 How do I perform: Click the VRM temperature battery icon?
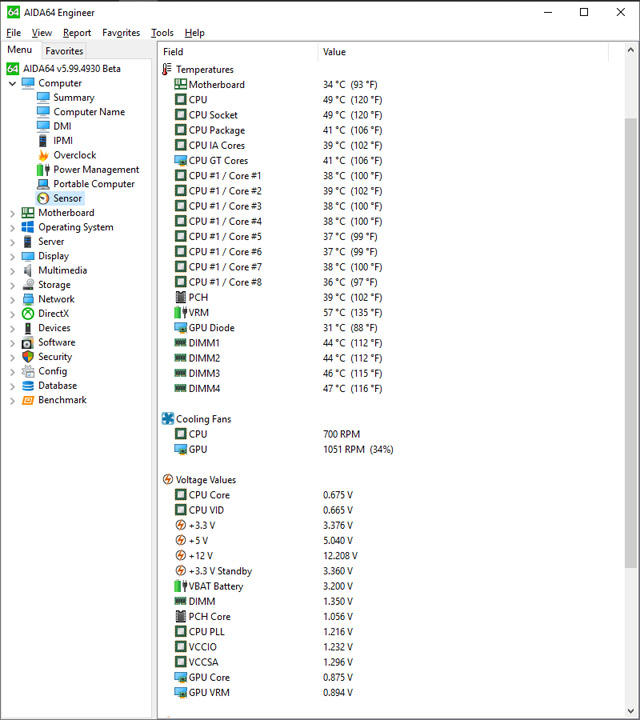tap(180, 313)
